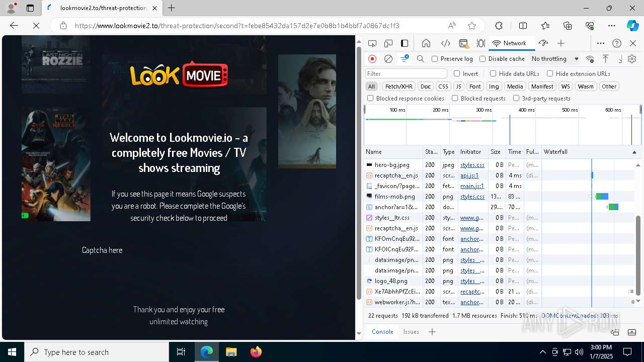The height and width of the screenshot is (362, 644).
Task: Open main.js:1 initiator link
Action: 472,186
